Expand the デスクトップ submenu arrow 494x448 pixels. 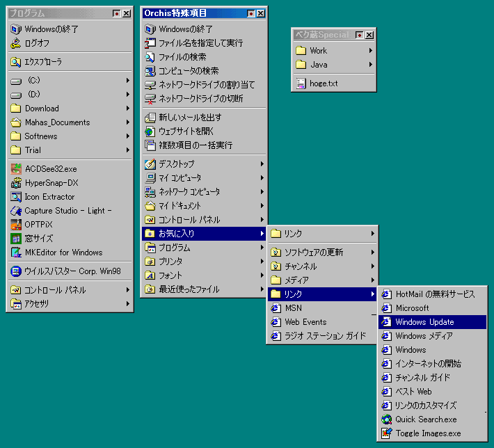click(x=262, y=163)
